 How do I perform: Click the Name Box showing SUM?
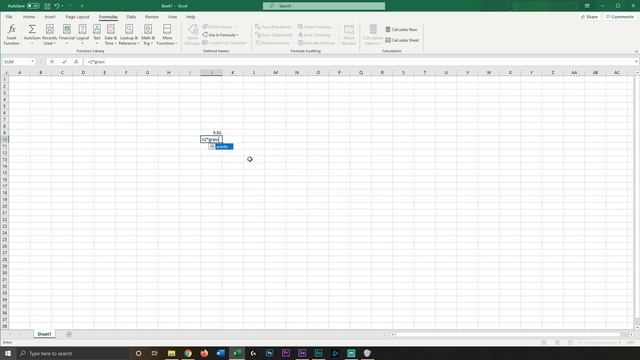tap(18, 62)
